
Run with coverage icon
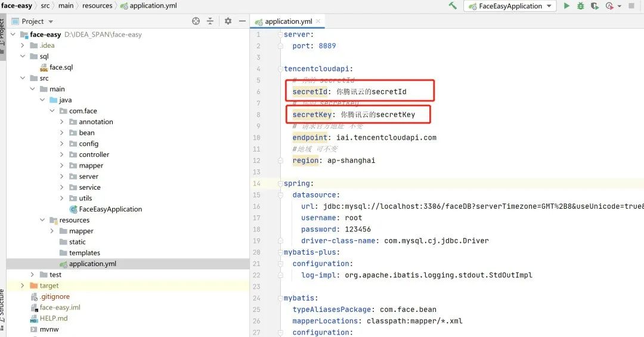coord(595,6)
